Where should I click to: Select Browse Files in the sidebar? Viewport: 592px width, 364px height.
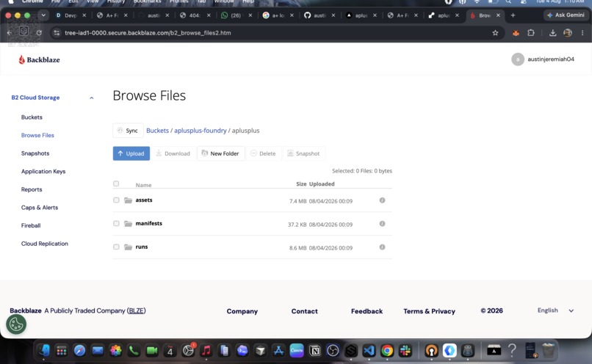(37, 136)
